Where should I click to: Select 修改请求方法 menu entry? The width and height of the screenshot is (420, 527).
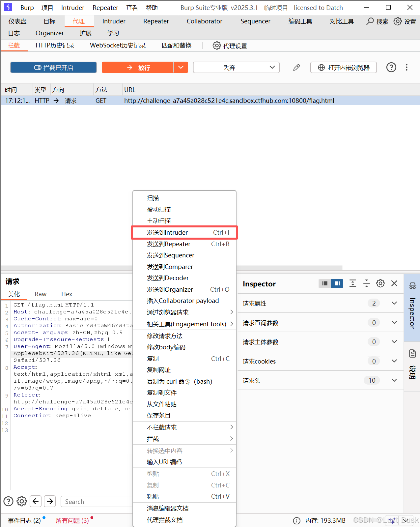coord(184,336)
